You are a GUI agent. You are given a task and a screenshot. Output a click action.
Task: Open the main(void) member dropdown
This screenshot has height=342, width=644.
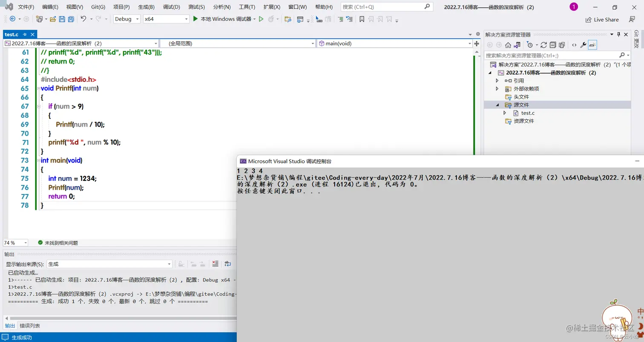[395, 43]
